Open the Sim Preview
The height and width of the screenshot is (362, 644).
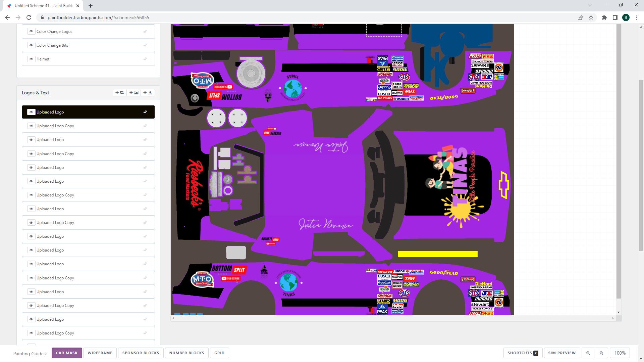click(x=562, y=353)
